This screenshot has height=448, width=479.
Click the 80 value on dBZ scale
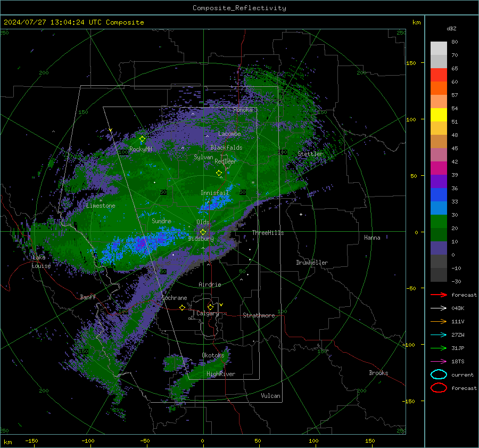pyautogui.click(x=455, y=42)
